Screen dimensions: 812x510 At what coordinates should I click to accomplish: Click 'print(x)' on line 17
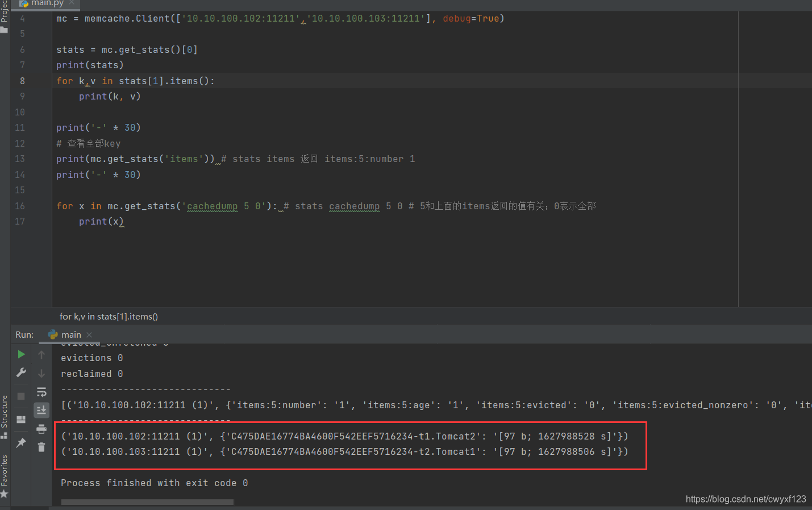pos(101,221)
